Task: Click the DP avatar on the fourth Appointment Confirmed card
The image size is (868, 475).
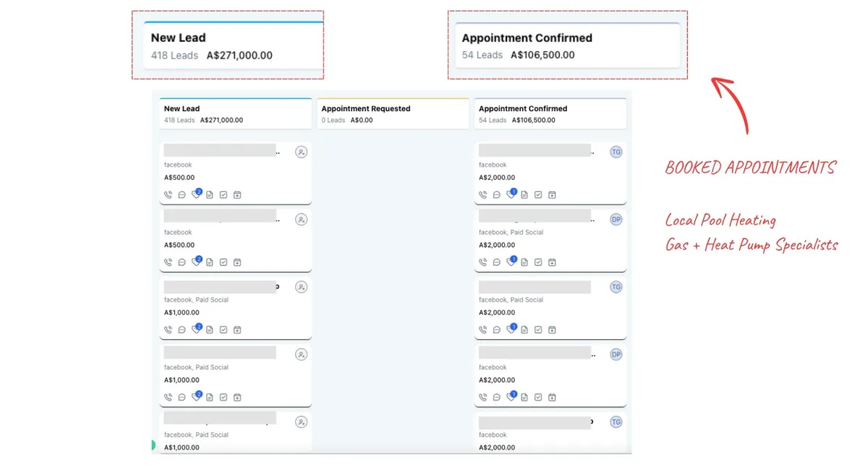Action: click(616, 354)
